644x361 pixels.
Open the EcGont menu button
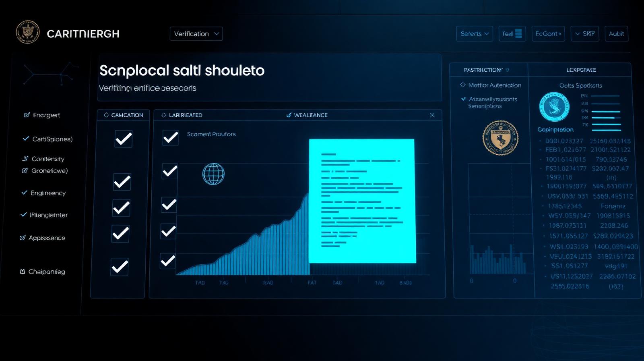(x=548, y=34)
